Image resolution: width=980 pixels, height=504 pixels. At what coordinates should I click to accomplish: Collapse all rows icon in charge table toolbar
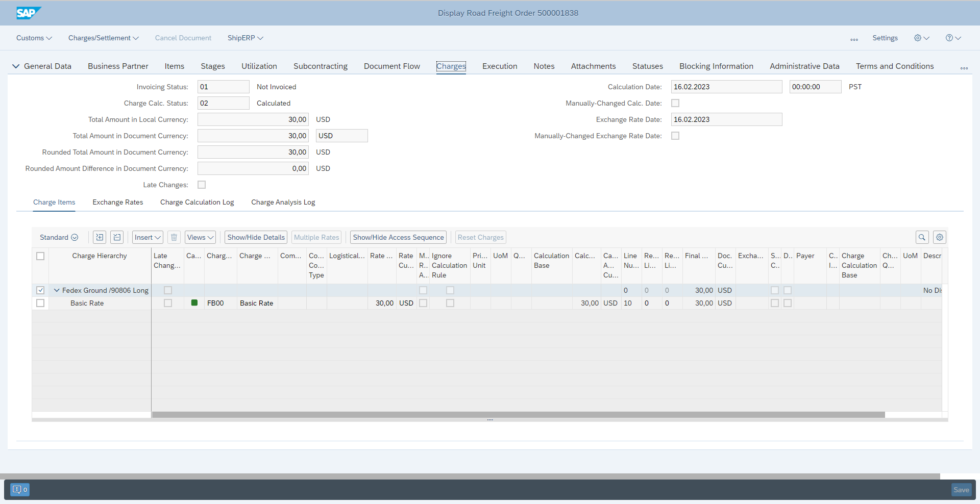pos(117,237)
